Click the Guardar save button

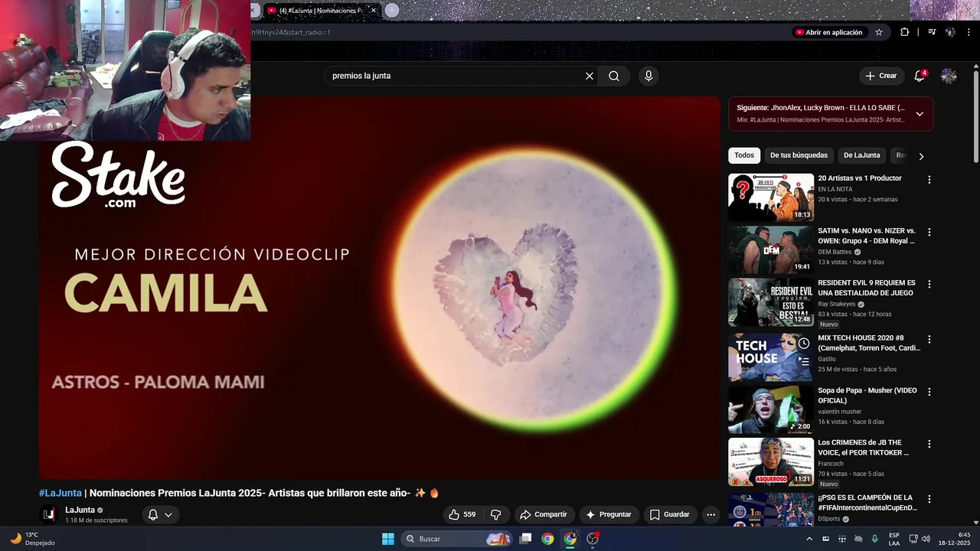[x=670, y=514]
